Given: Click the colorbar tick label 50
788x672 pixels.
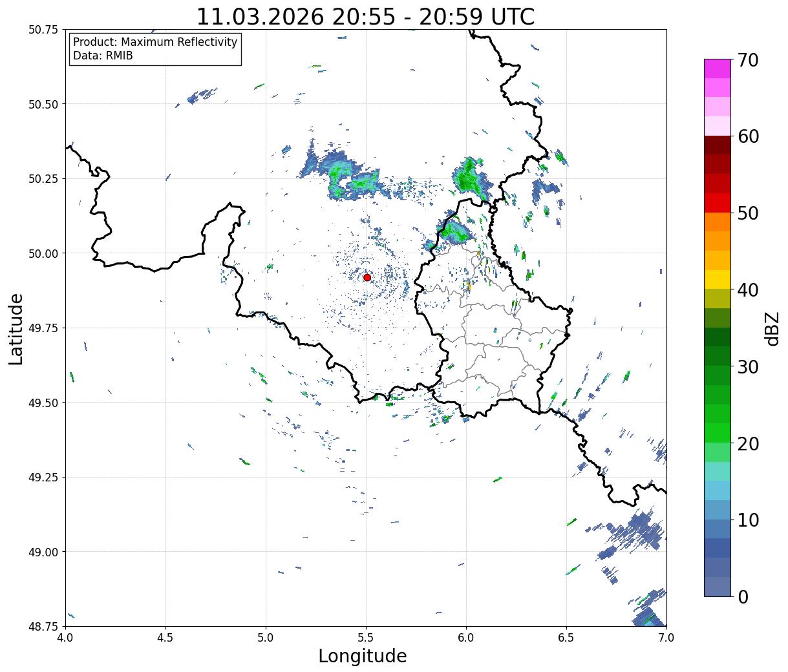Looking at the screenshot, I should pyautogui.click(x=749, y=213).
